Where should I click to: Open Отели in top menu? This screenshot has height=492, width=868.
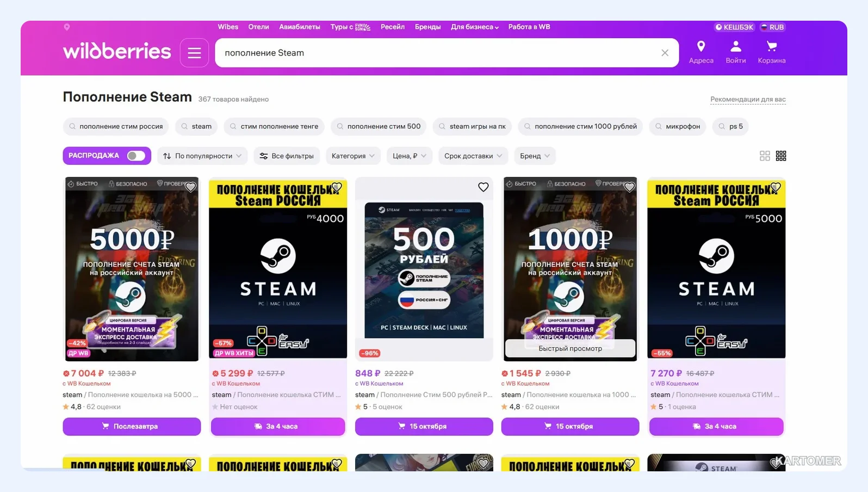[x=259, y=27]
